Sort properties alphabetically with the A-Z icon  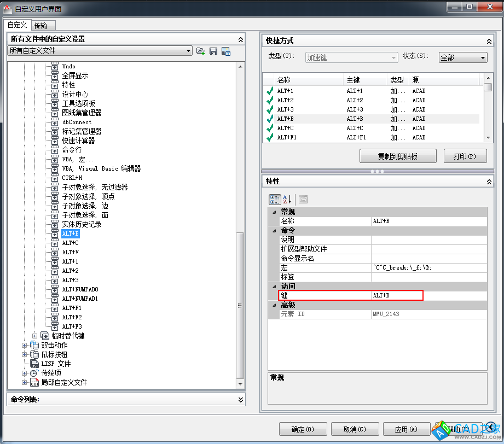click(288, 200)
